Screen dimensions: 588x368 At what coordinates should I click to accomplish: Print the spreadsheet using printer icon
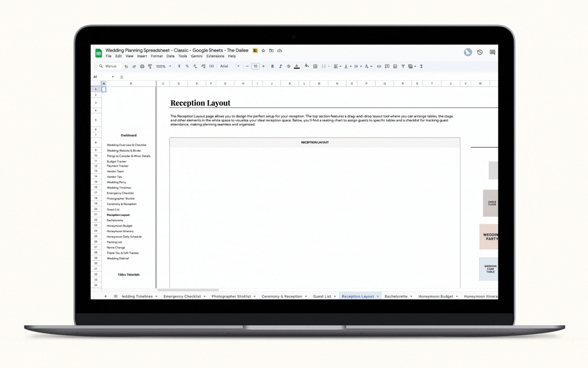point(142,67)
